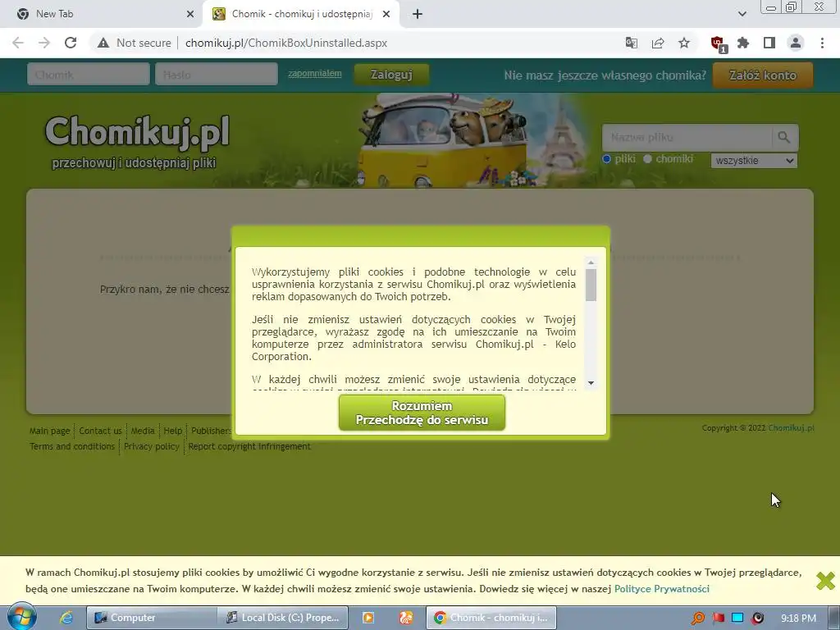Click the Chomikuj.pl copyright link
840x630 pixels.
click(x=791, y=428)
